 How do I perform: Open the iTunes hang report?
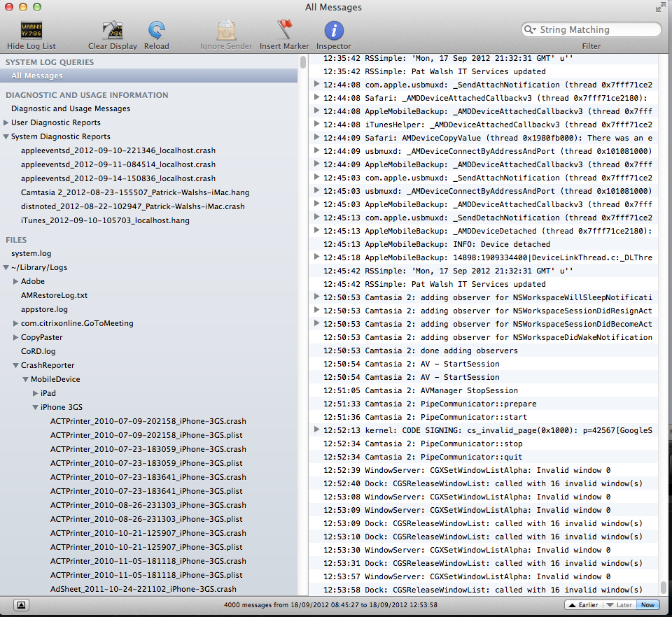(105, 220)
